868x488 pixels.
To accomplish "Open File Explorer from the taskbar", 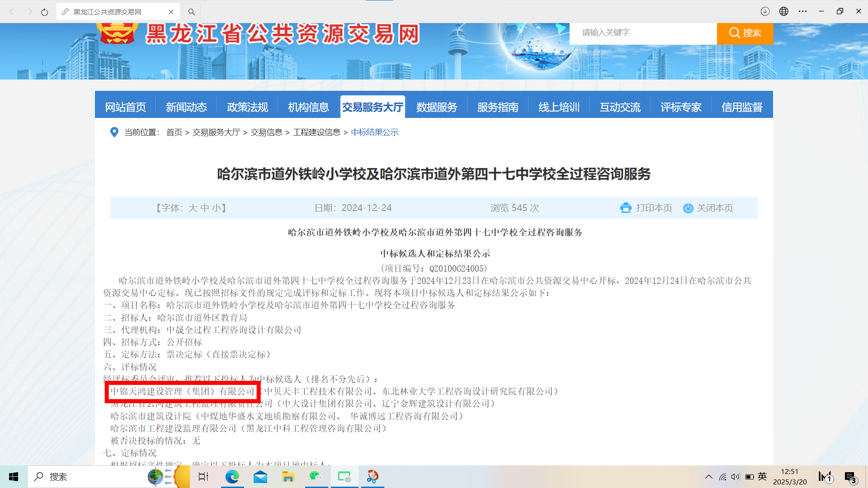I will pos(288,477).
